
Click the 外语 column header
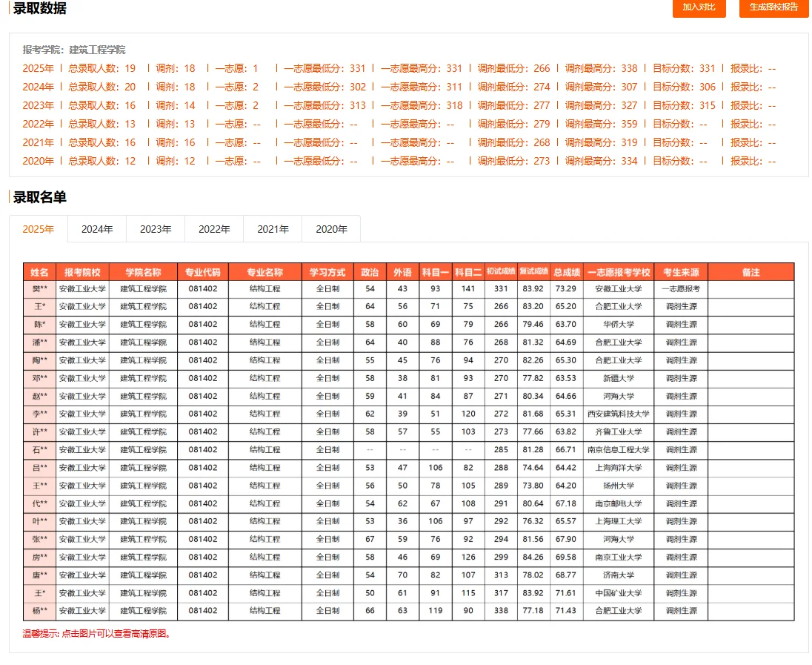pos(402,272)
